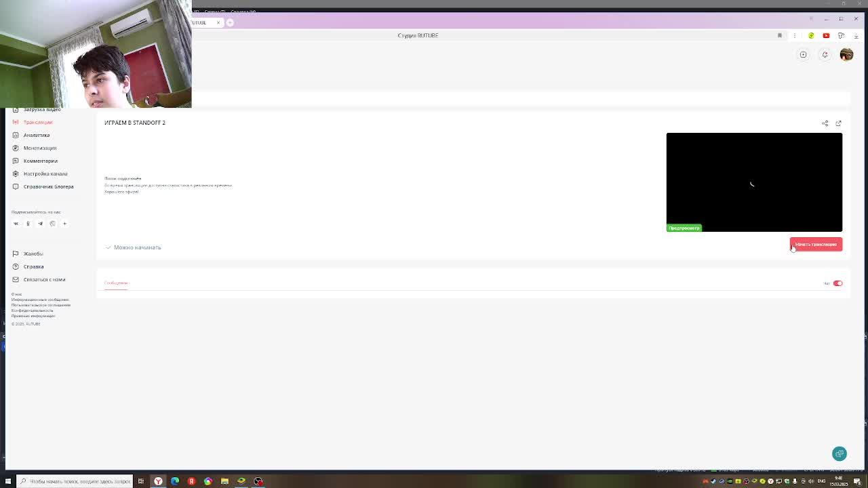Viewport: 868px width, 488px height.
Task: Click the stream preview player
Action: click(754, 182)
